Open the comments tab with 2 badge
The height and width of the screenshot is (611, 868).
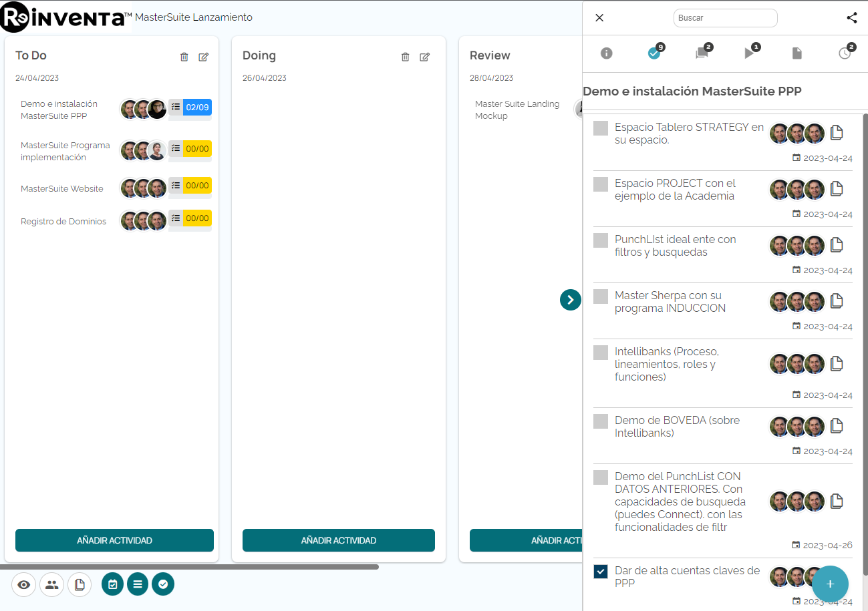[702, 53]
